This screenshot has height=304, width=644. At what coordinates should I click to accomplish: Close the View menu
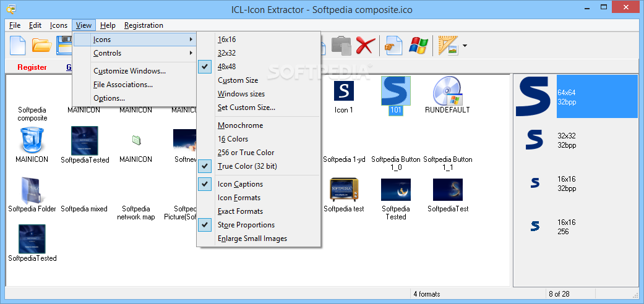(x=84, y=25)
